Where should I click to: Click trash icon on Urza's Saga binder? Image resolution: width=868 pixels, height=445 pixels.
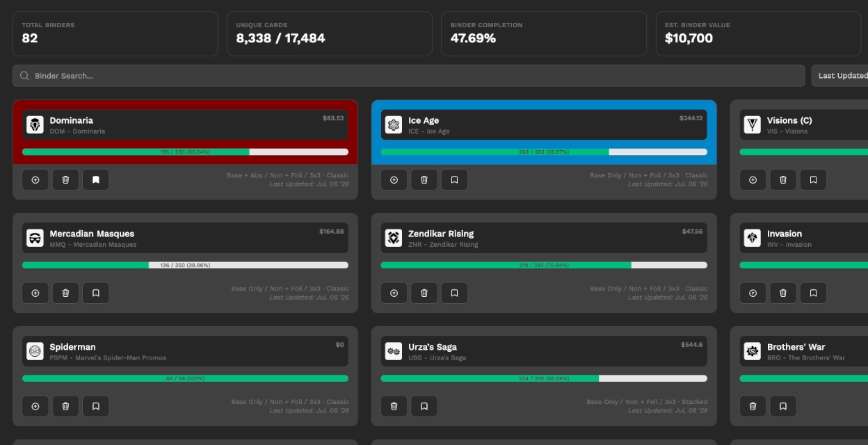(394, 407)
